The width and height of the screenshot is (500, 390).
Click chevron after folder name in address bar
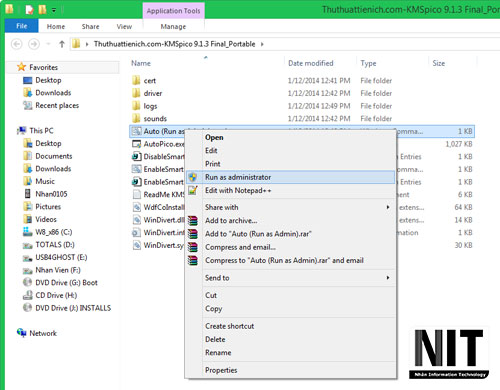(x=262, y=44)
